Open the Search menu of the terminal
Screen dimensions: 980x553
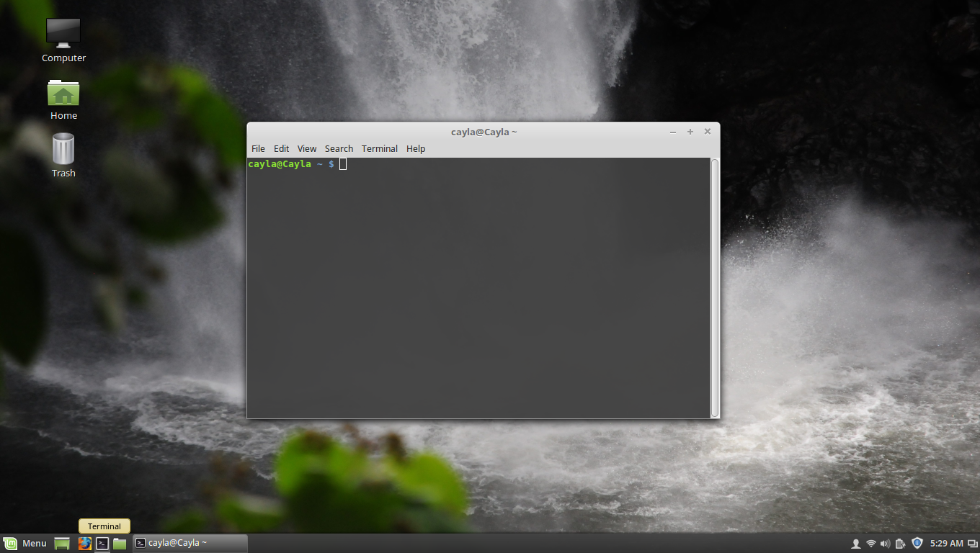click(x=339, y=148)
